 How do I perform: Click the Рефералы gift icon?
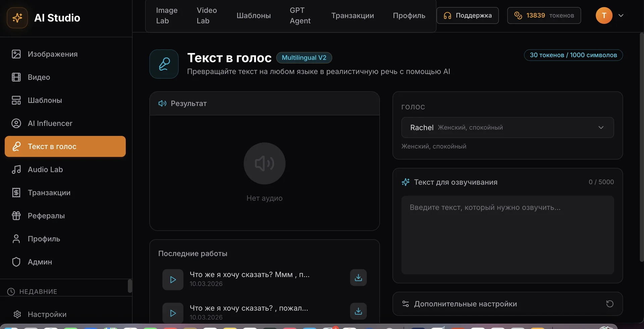point(16,216)
